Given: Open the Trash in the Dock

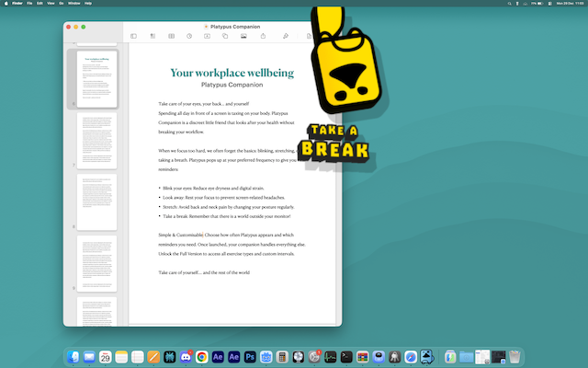Looking at the screenshot, I should coord(514,356).
